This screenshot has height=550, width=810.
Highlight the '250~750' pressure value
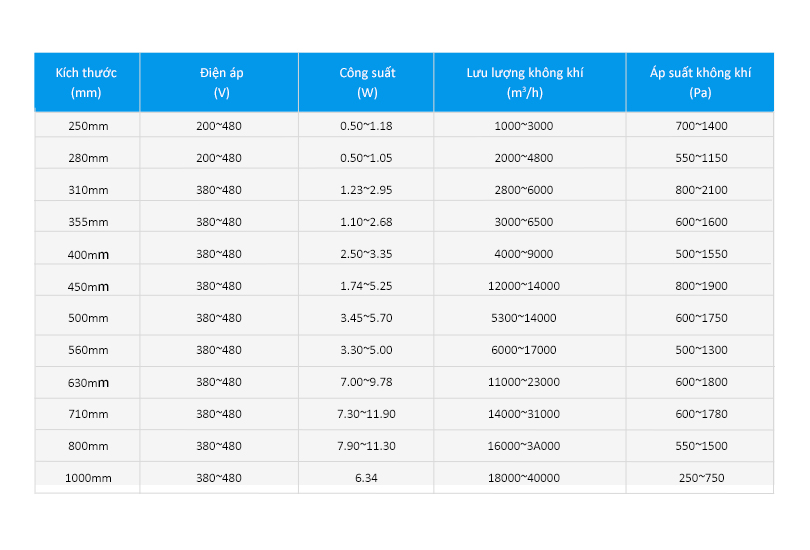click(702, 478)
